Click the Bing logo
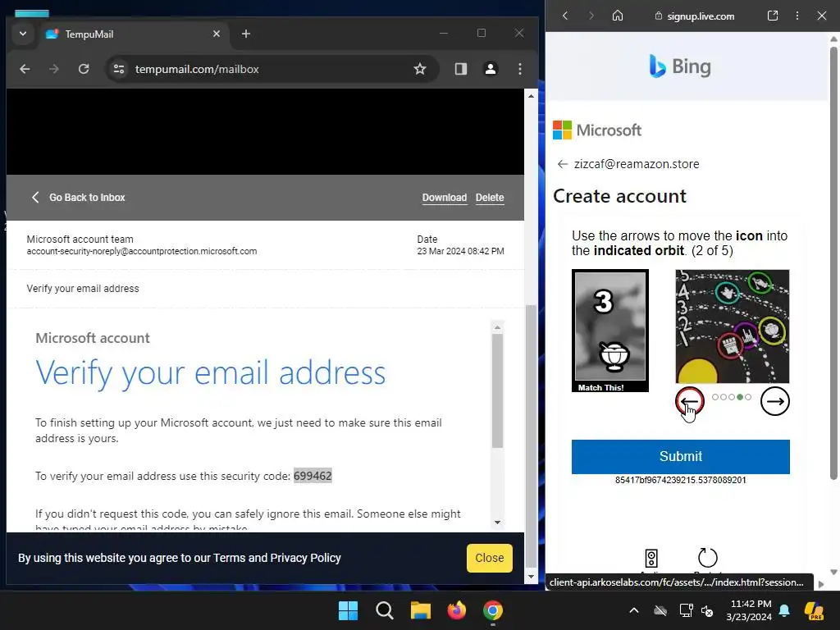 point(680,66)
